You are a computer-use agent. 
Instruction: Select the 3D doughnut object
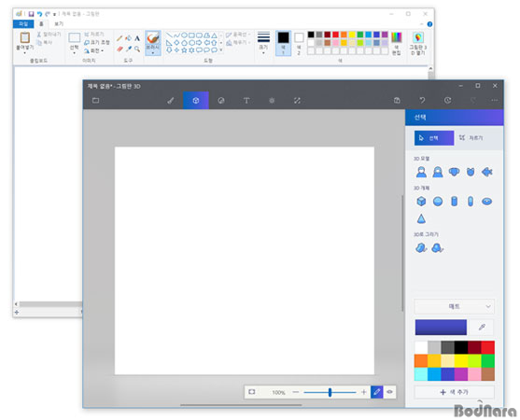pyautogui.click(x=486, y=202)
